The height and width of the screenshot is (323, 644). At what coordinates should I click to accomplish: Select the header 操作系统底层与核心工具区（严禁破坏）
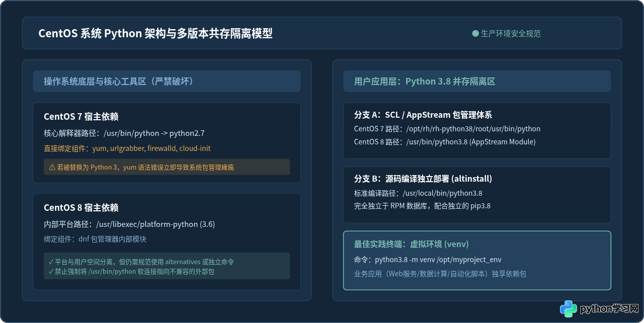pos(119,82)
